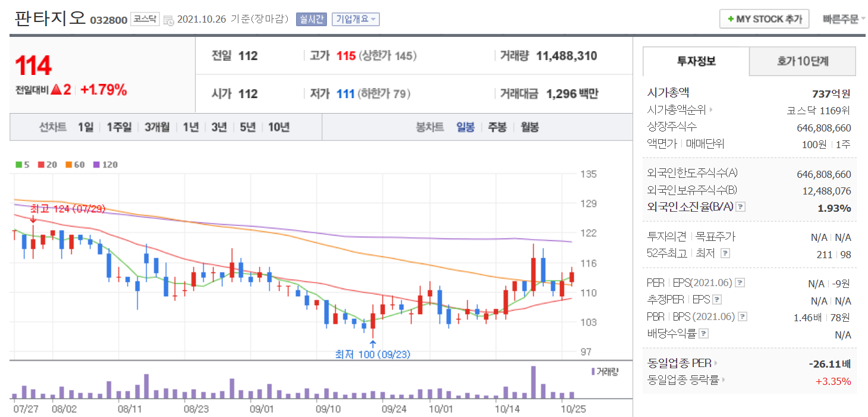868x417 pixels.
Task: Click help icon next to 외국인소진율(B/A)
Action: [740, 207]
